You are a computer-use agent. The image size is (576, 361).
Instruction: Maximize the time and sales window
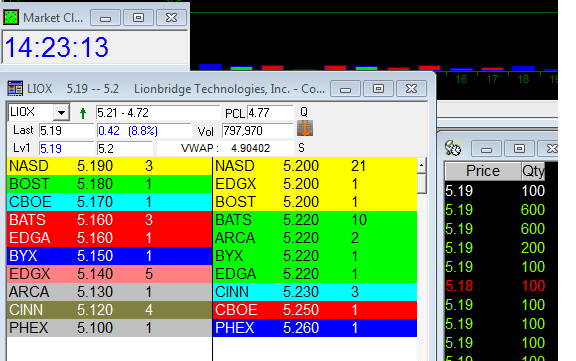tap(519, 149)
